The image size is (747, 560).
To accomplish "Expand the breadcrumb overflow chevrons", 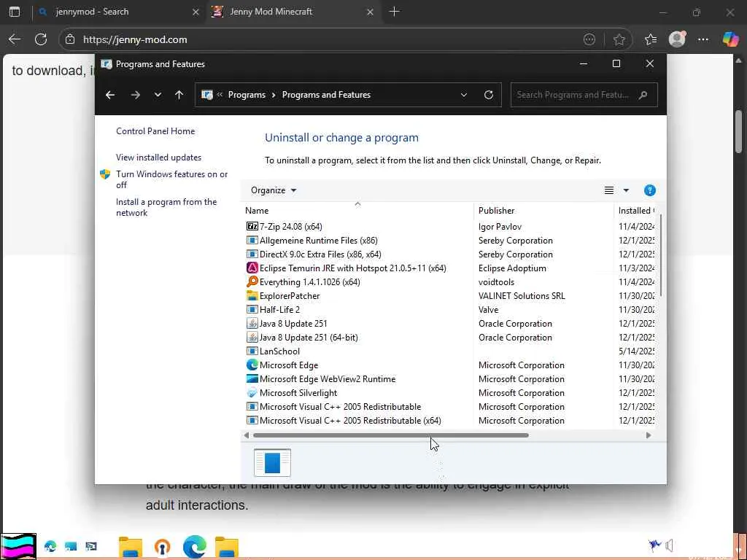I will click(x=220, y=95).
